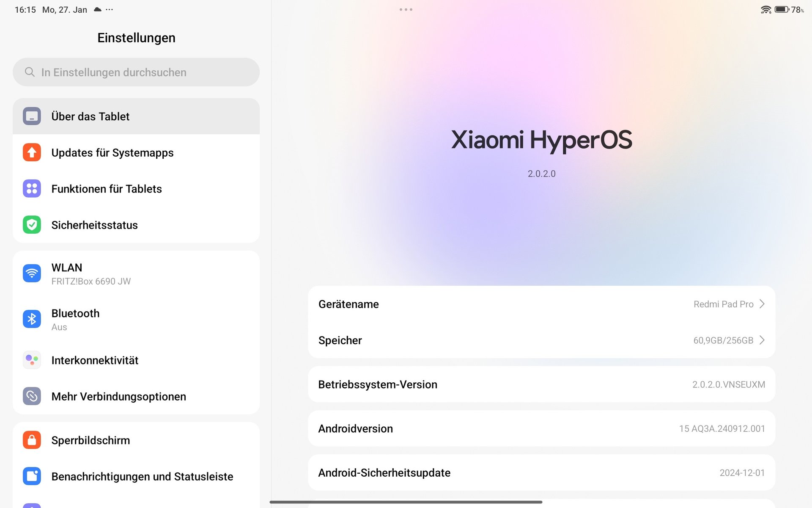This screenshot has height=508, width=812.
Task: Tap the orange Sperrbildschirm lock icon
Action: pyautogui.click(x=32, y=440)
